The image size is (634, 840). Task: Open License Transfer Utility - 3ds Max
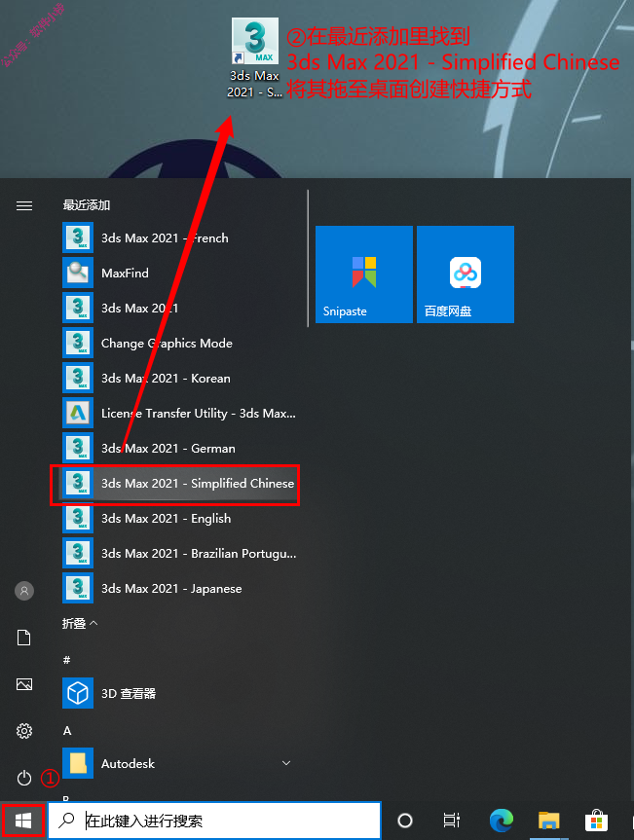pyautogui.click(x=179, y=413)
